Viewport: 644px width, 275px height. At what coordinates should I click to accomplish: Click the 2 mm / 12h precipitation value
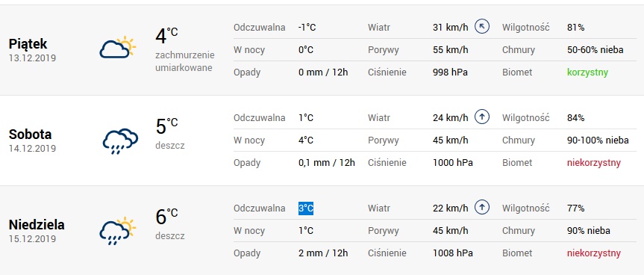pos(323,253)
